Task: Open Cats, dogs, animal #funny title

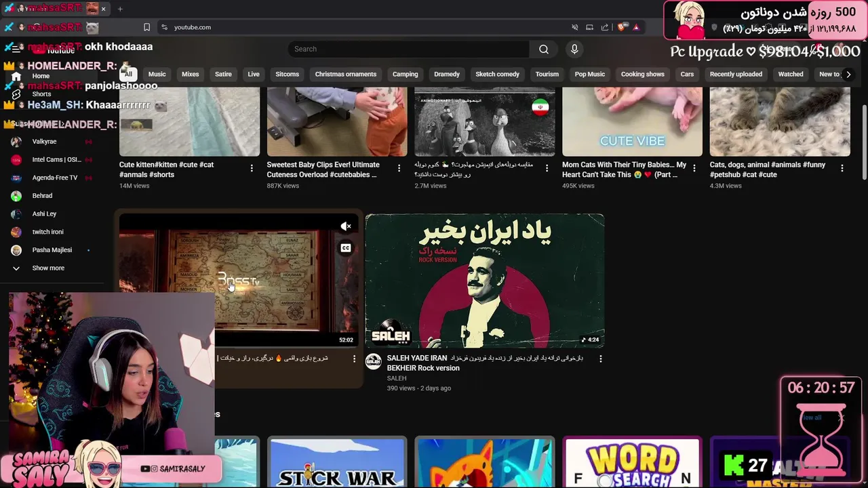Action: (767, 169)
